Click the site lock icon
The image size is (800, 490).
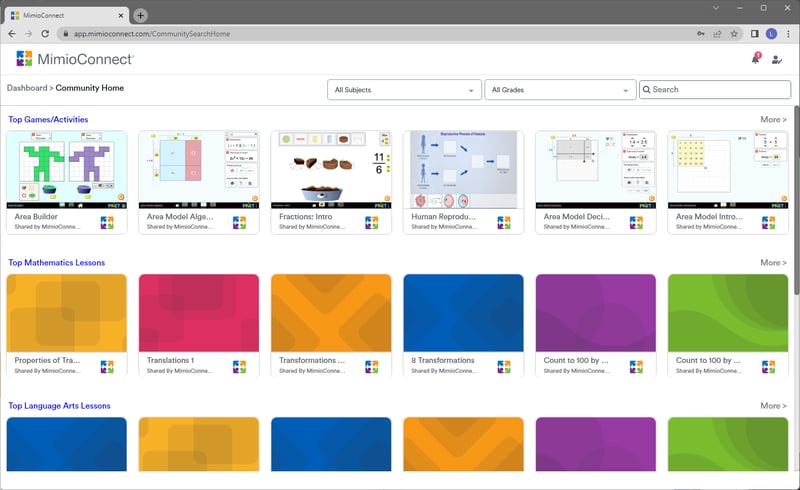66,34
